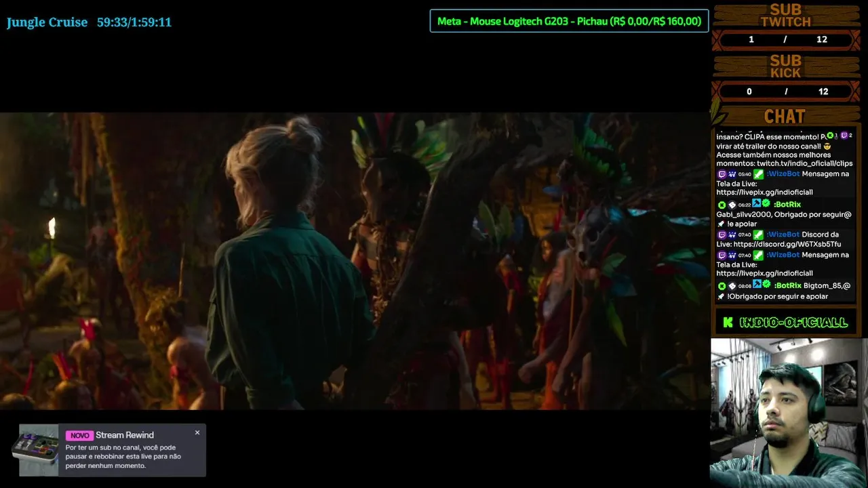Click the streamer webcam feed
The image size is (868, 488).
point(789,413)
